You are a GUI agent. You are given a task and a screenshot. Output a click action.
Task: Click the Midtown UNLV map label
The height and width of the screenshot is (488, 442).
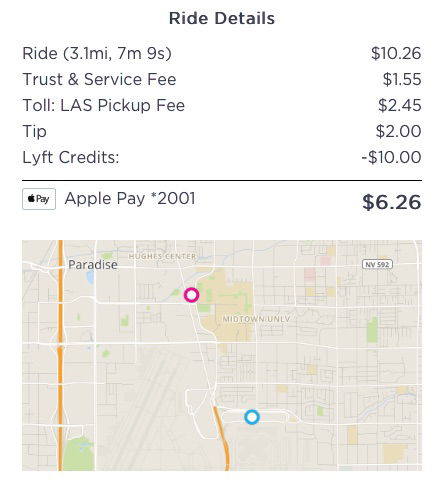click(256, 319)
